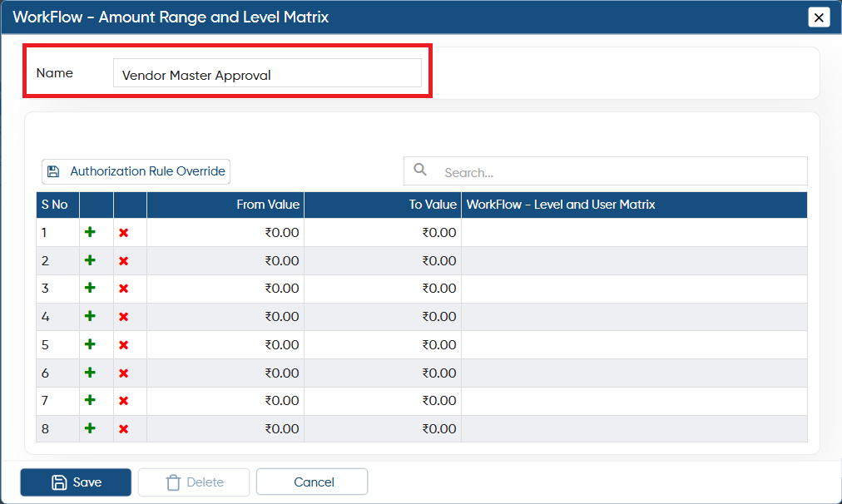Select the From Value cell in row 1
The image size is (842, 504).
(x=225, y=232)
